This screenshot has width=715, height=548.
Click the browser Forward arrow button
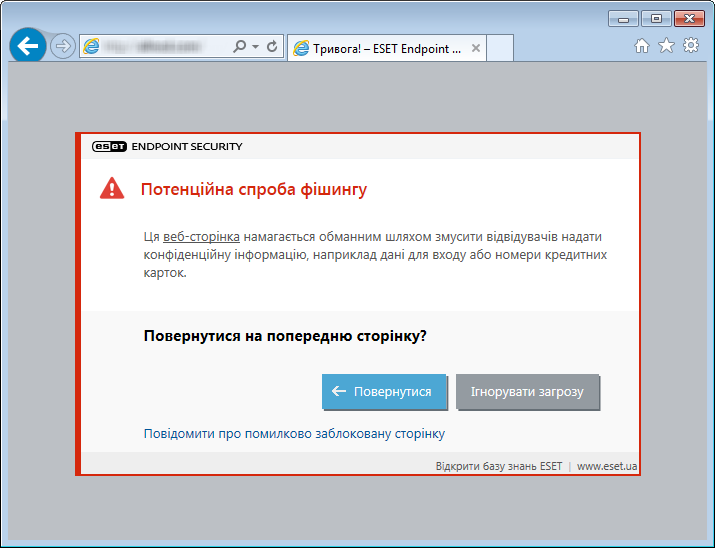pyautogui.click(x=63, y=47)
